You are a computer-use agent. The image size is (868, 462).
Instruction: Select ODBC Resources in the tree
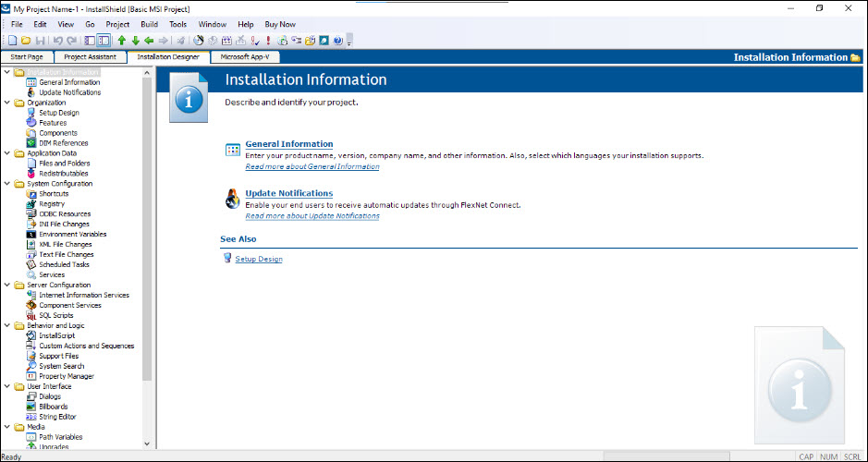coord(65,213)
